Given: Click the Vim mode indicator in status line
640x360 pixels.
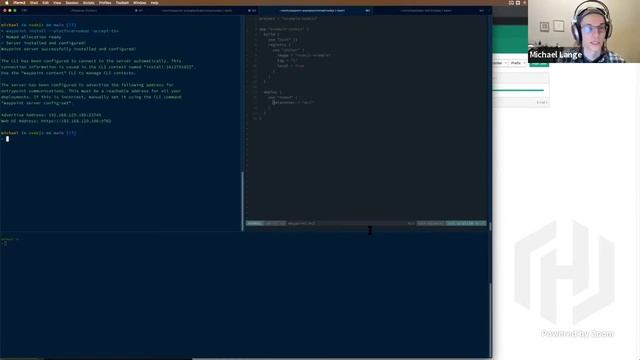Looking at the screenshot, I should (x=254, y=223).
